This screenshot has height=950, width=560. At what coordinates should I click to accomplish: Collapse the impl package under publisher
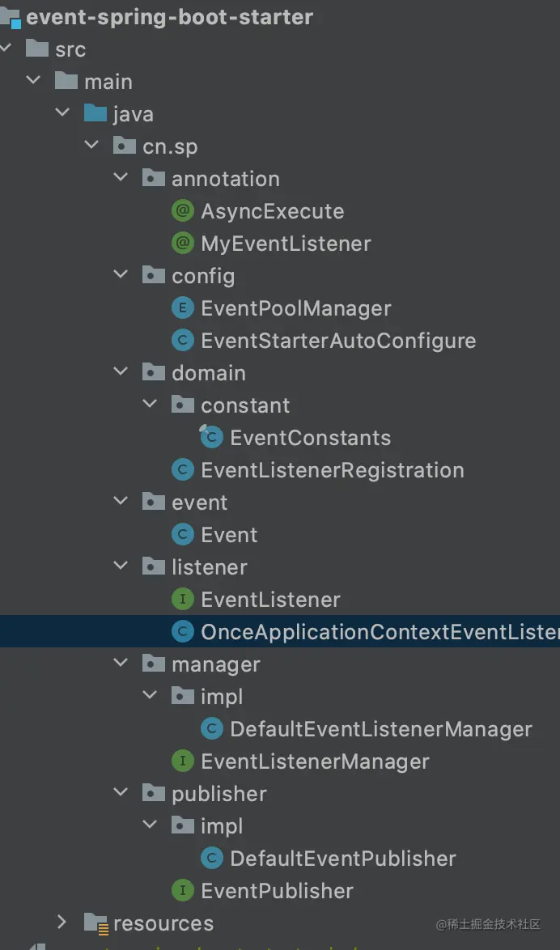(x=149, y=825)
